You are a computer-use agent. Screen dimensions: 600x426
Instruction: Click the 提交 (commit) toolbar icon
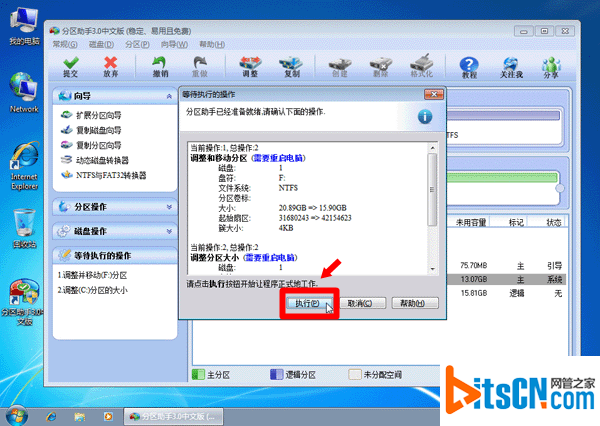71,67
